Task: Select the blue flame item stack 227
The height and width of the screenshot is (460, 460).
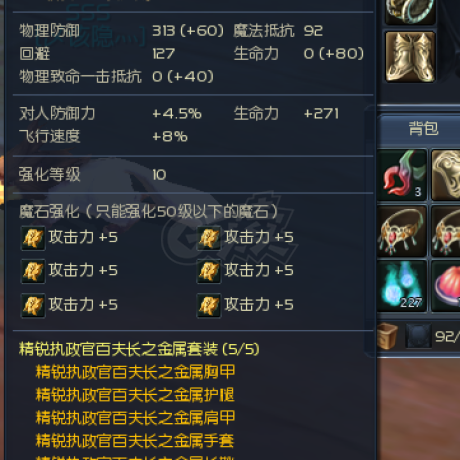Action: 402,286
